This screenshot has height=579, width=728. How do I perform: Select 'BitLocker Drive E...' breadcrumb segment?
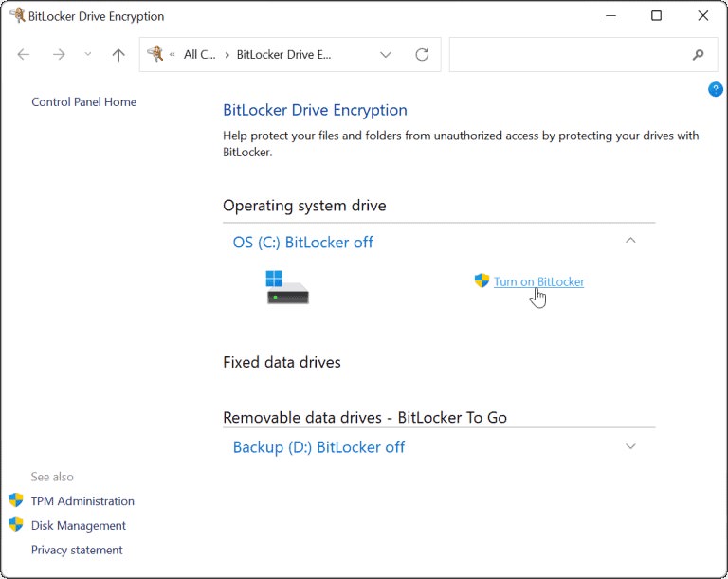(283, 55)
